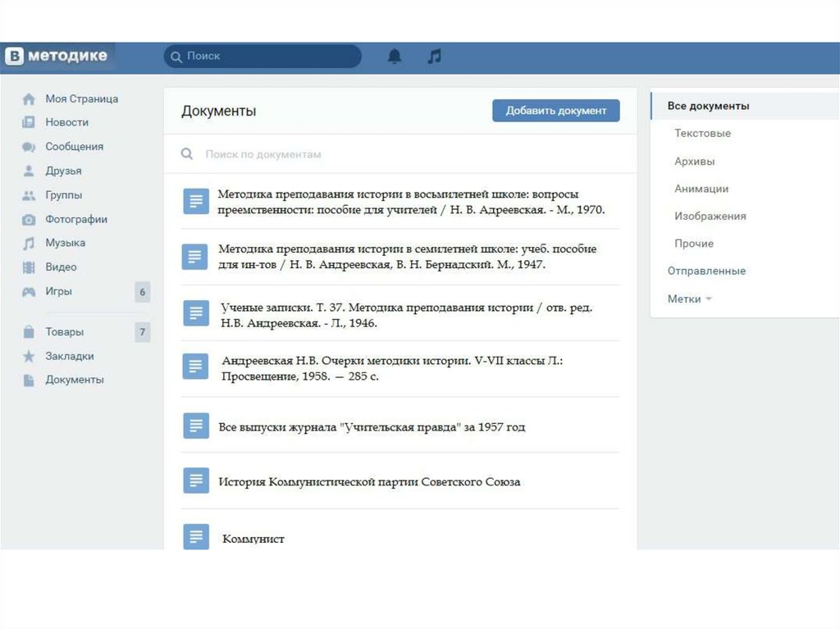The image size is (840, 629).
Task: Click document icon for Очерки методики истории
Action: tap(195, 366)
